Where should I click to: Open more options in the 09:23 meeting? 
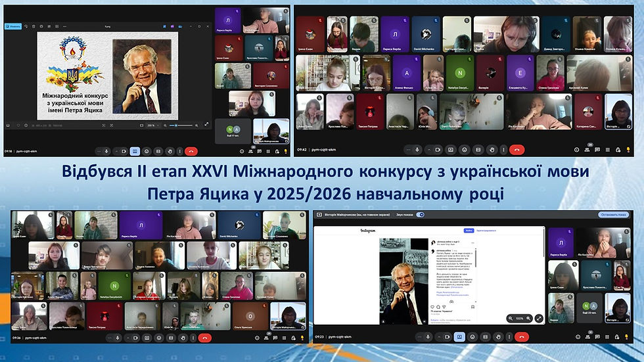tap(509, 337)
